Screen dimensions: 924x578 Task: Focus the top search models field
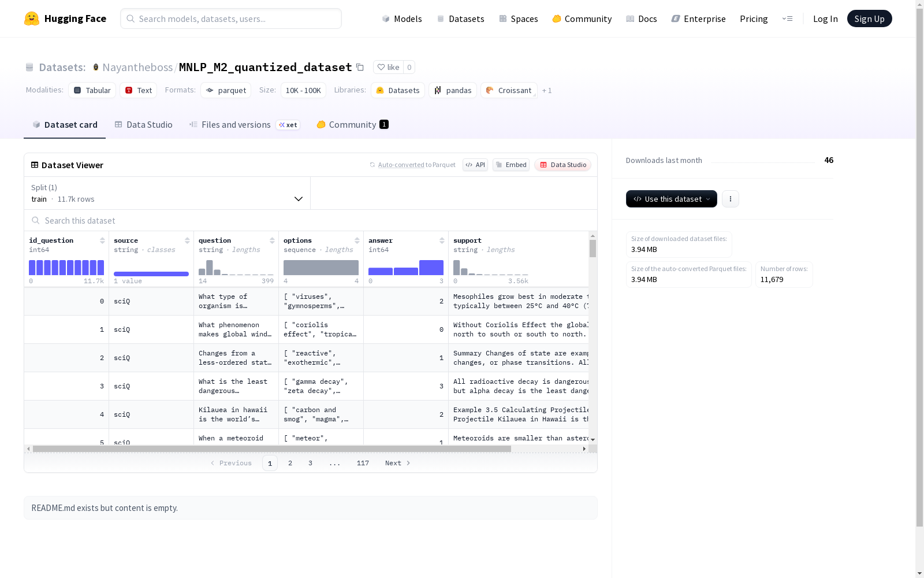(231, 18)
